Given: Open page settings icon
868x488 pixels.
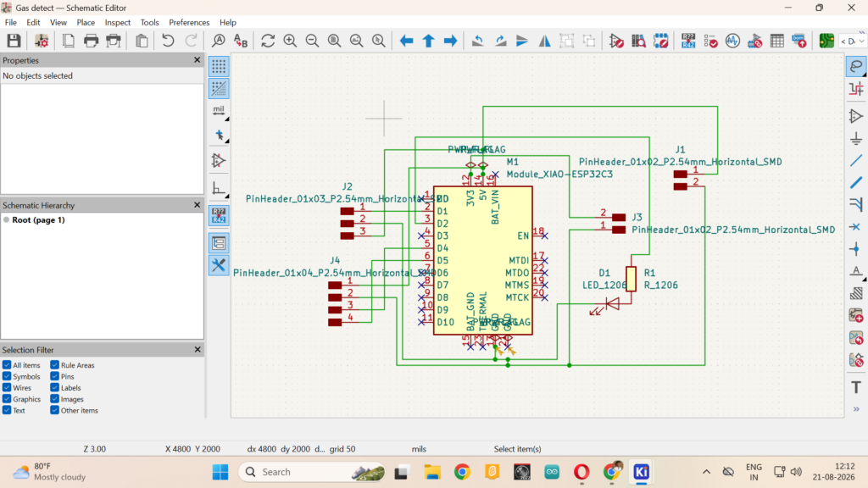Looking at the screenshot, I should click(x=68, y=41).
